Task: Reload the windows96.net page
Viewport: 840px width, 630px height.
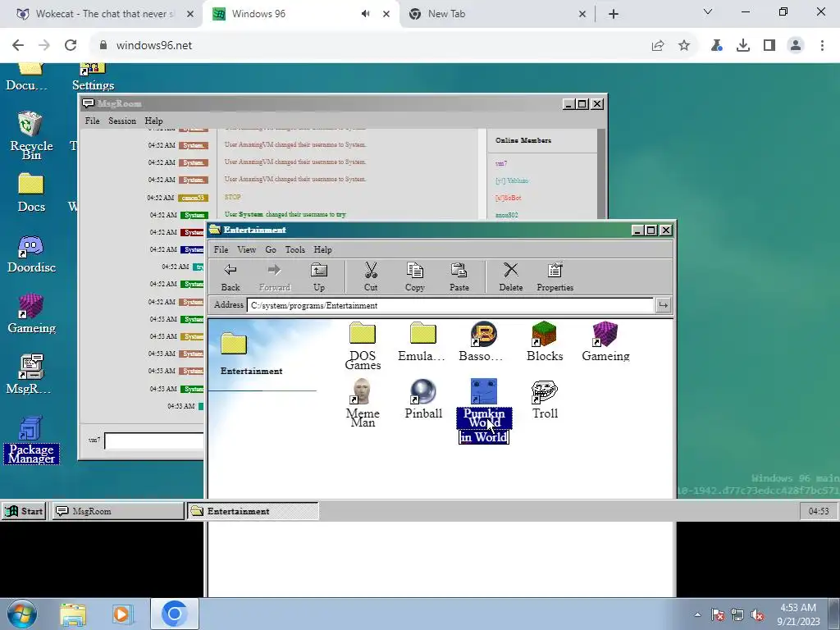Action: (71, 46)
